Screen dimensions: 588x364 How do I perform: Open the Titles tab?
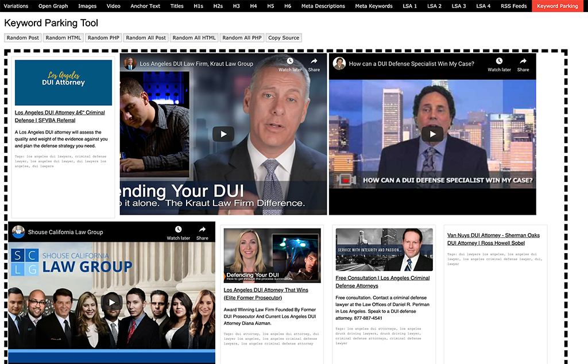177,6
